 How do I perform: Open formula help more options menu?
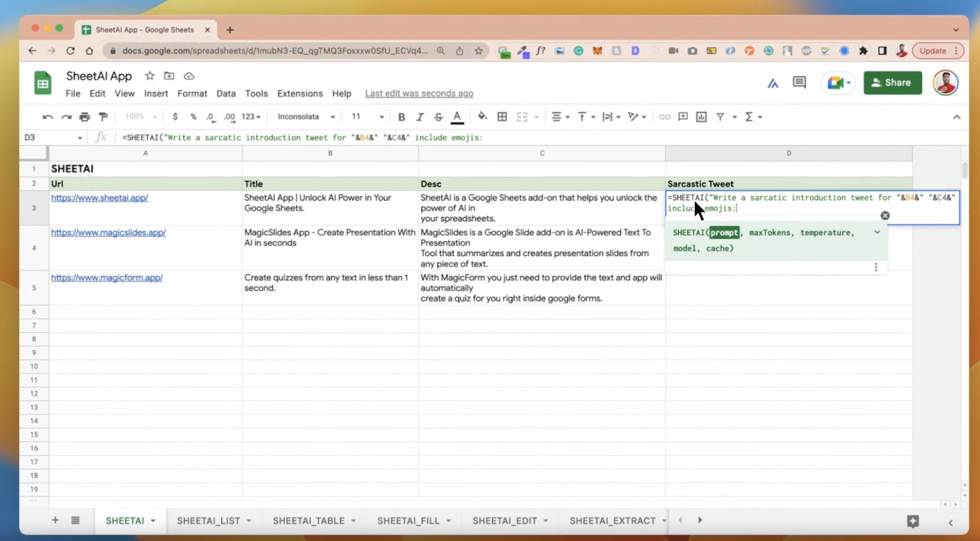click(876, 267)
